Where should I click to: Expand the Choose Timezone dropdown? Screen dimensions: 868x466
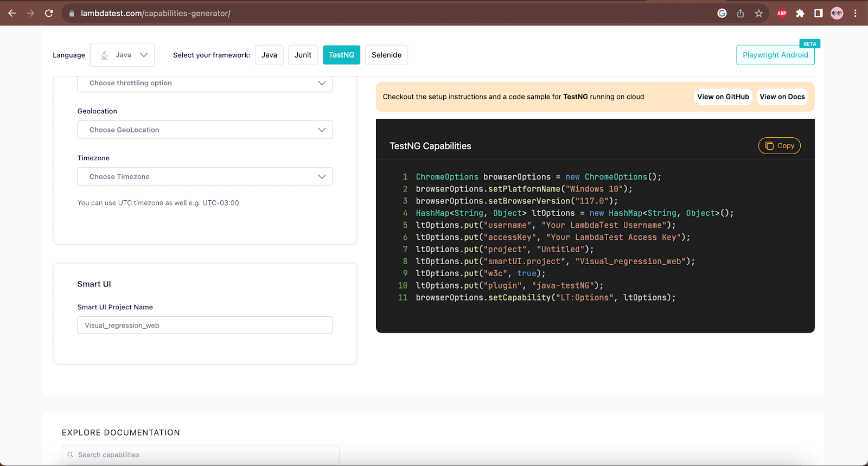pos(205,176)
